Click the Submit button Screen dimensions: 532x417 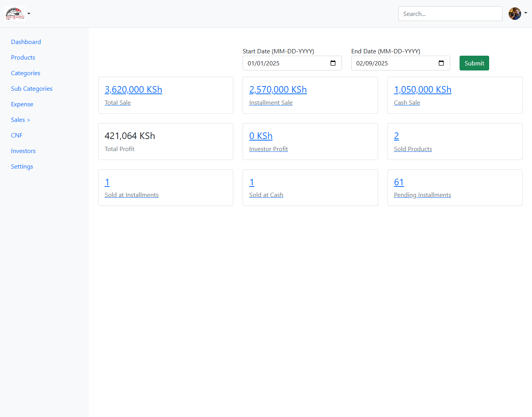click(x=474, y=63)
